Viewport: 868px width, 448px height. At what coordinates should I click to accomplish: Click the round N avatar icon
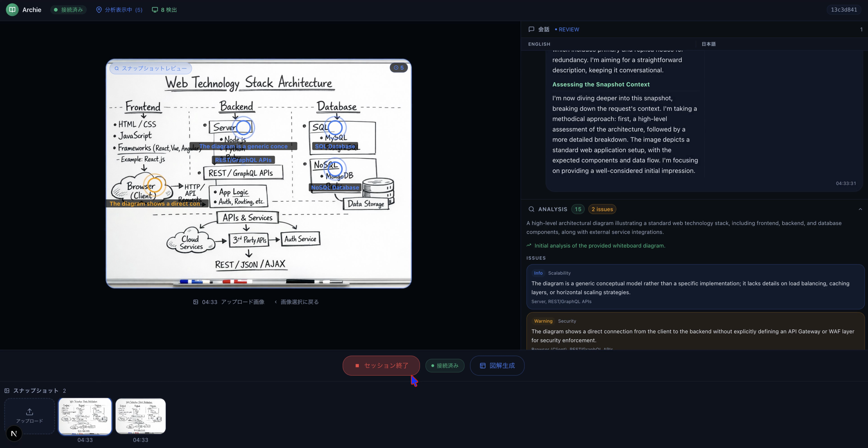coord(14,434)
